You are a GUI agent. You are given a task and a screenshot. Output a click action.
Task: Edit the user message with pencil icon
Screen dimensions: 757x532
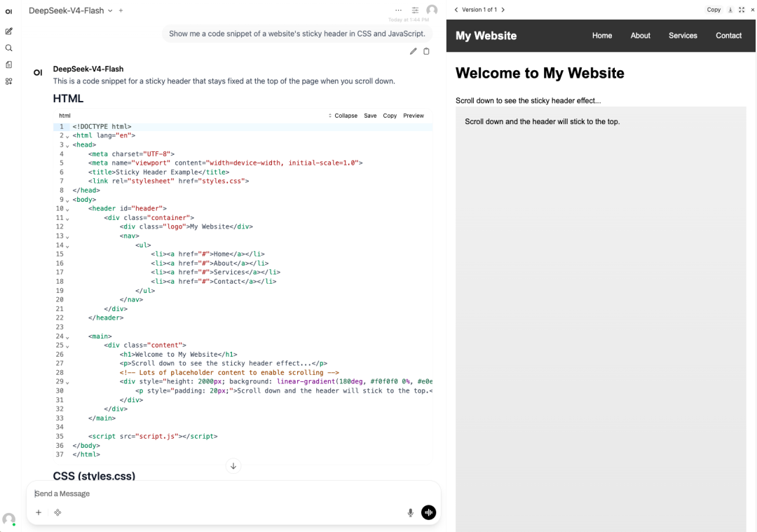pos(414,51)
